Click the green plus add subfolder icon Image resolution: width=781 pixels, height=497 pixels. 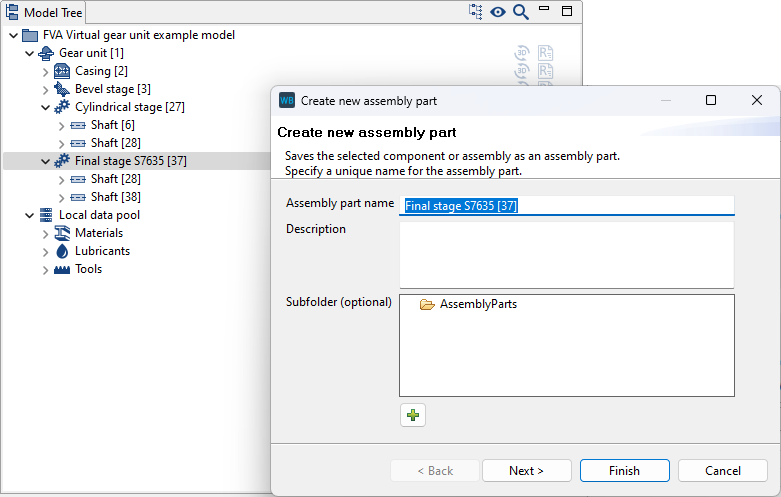[x=413, y=415]
